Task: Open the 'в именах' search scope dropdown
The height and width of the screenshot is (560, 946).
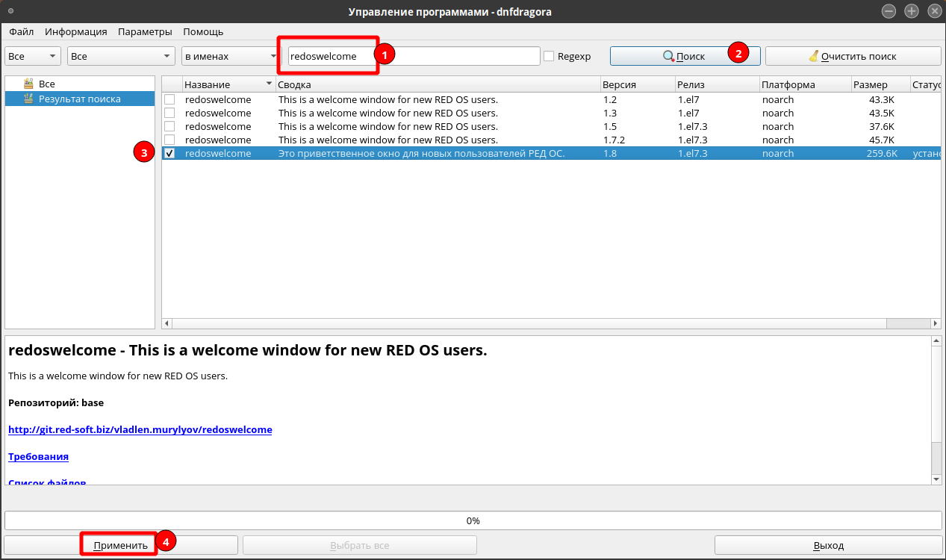Action: pos(230,56)
